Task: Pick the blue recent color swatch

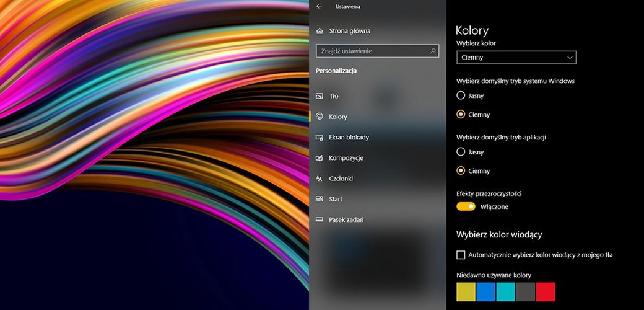Action: (486, 292)
